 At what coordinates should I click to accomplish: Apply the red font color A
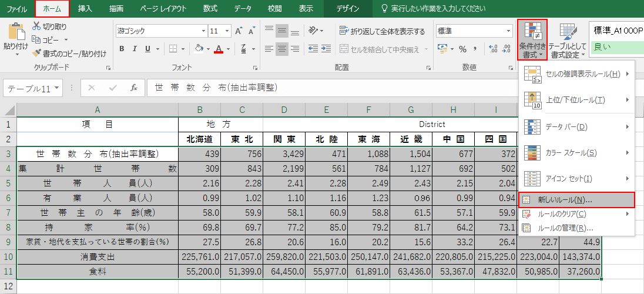pos(219,49)
